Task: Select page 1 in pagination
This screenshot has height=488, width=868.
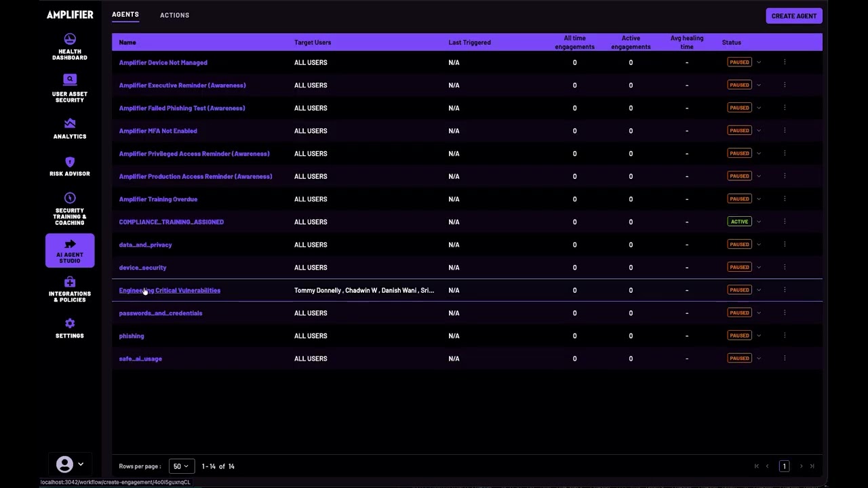Action: click(x=784, y=466)
